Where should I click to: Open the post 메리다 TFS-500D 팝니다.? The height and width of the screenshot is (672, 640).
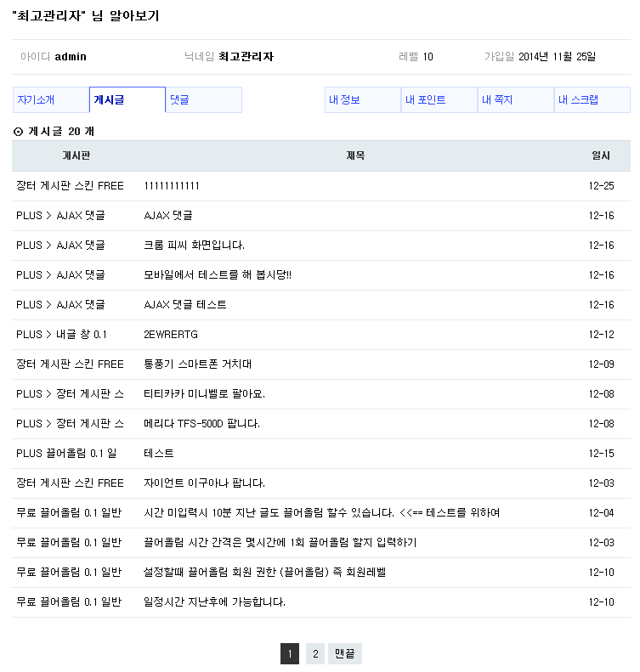[x=202, y=424]
